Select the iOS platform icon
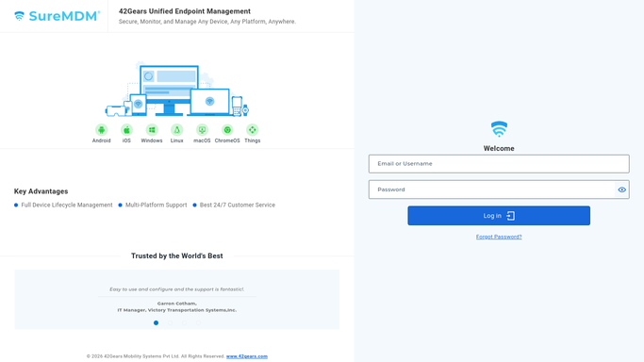 (x=126, y=130)
